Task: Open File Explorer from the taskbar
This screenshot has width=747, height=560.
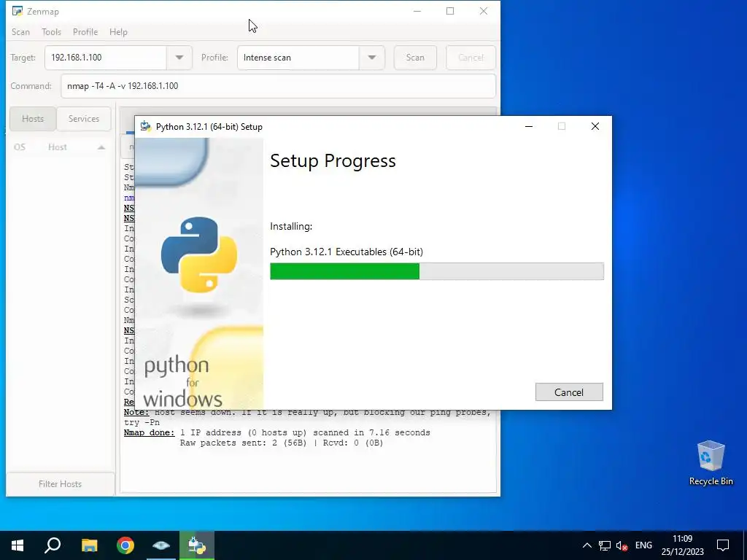Action: (89, 545)
